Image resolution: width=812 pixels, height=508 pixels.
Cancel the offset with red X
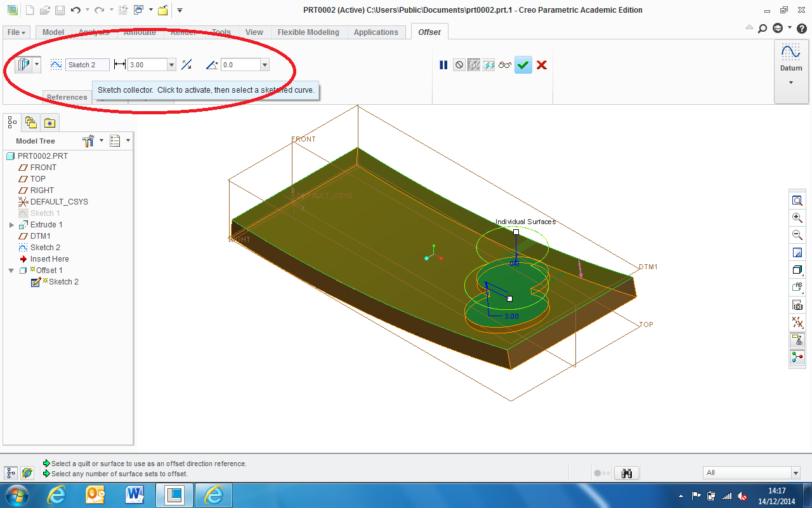pyautogui.click(x=542, y=65)
